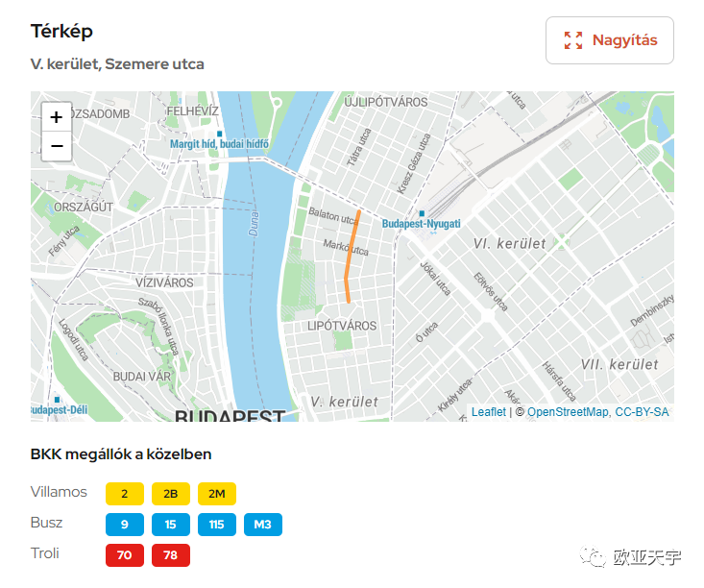
Task: Select bus line 9 badge
Action: pos(125,525)
